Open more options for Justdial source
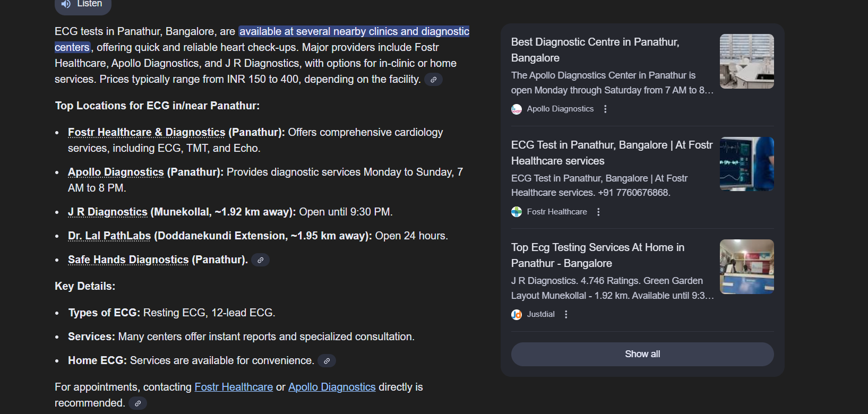Image resolution: width=868 pixels, height=414 pixels. pos(566,314)
